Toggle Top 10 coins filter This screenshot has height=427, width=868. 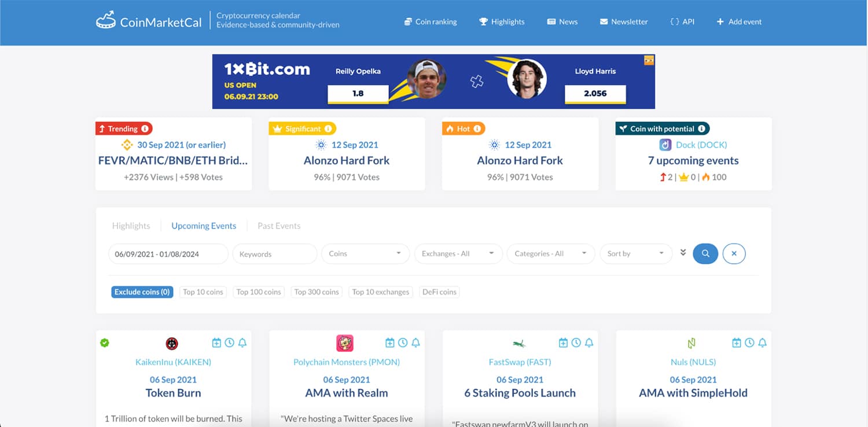click(203, 292)
